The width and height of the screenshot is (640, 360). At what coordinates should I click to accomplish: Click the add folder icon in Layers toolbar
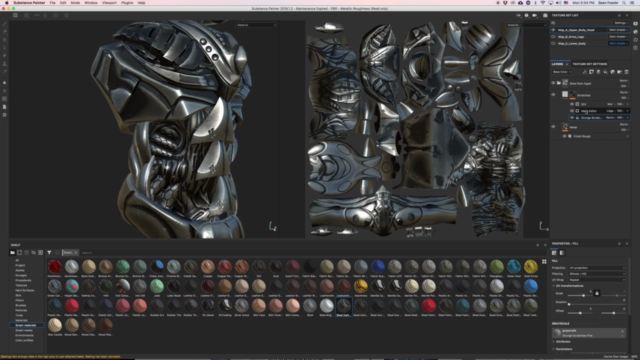(x=620, y=72)
